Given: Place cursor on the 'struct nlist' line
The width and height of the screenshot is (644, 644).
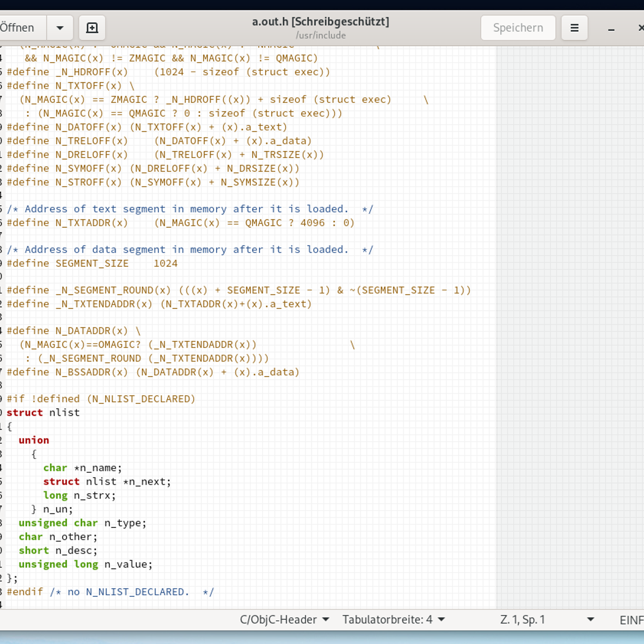Looking at the screenshot, I should [x=43, y=413].
